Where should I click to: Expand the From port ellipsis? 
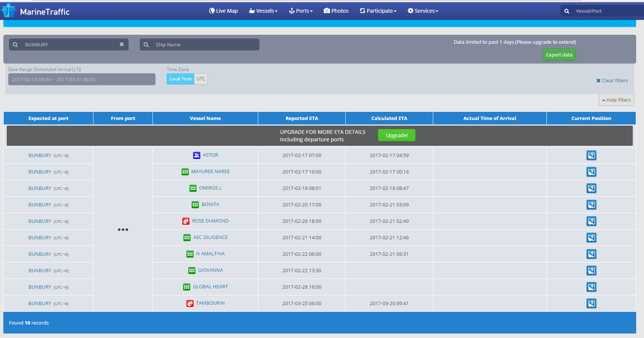(x=123, y=230)
